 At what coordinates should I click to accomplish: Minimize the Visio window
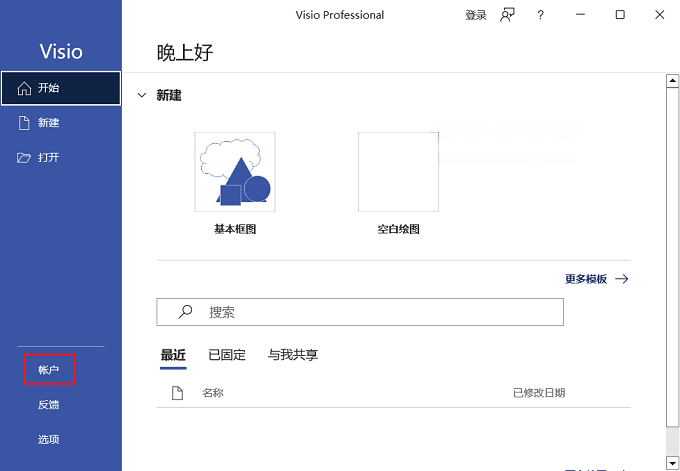tap(580, 15)
